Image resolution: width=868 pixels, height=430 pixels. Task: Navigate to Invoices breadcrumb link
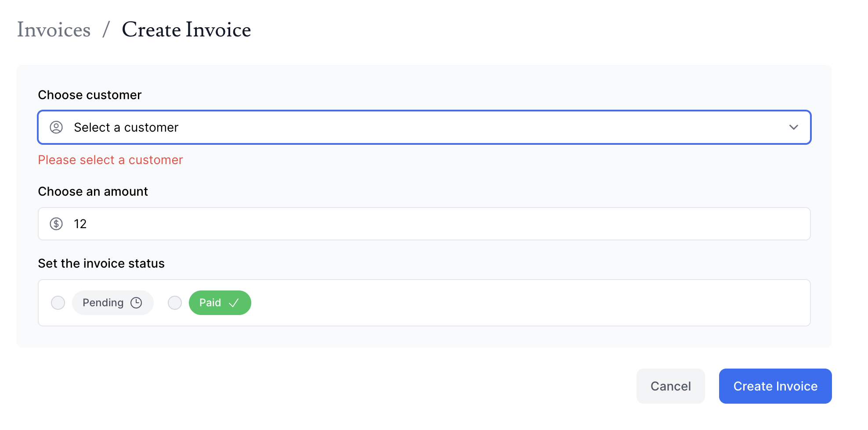click(x=54, y=30)
